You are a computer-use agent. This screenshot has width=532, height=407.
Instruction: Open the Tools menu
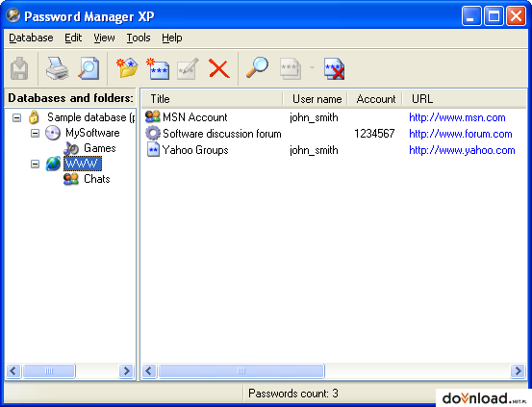coord(139,38)
